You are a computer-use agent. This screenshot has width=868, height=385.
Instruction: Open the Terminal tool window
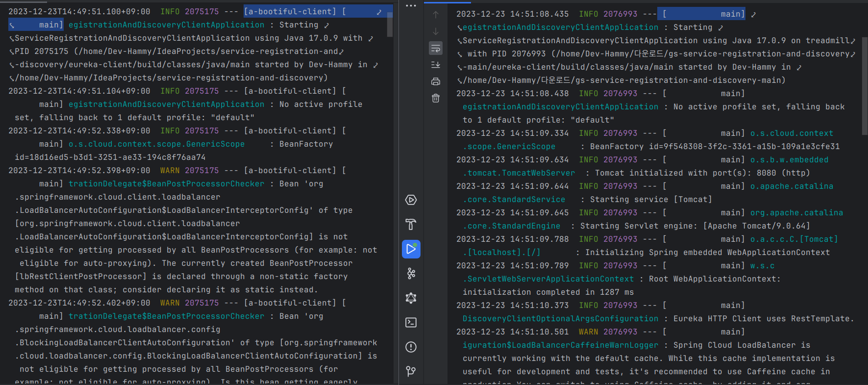(411, 323)
